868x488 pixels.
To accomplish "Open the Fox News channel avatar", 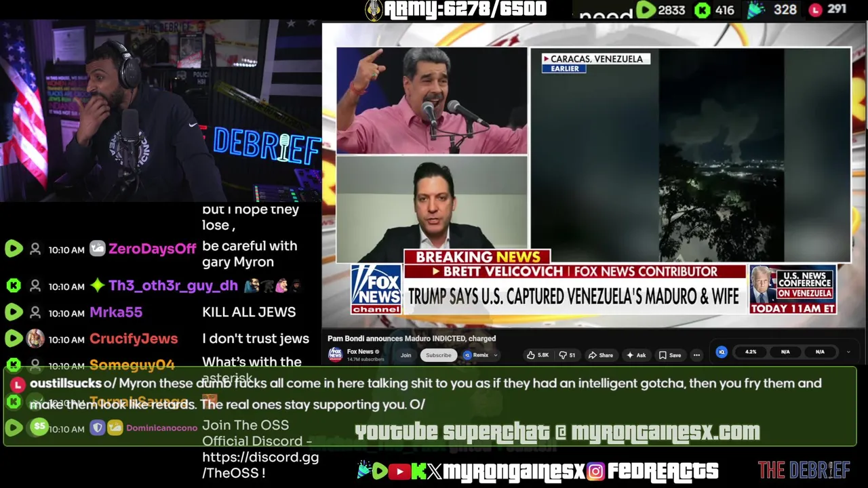I will point(335,354).
